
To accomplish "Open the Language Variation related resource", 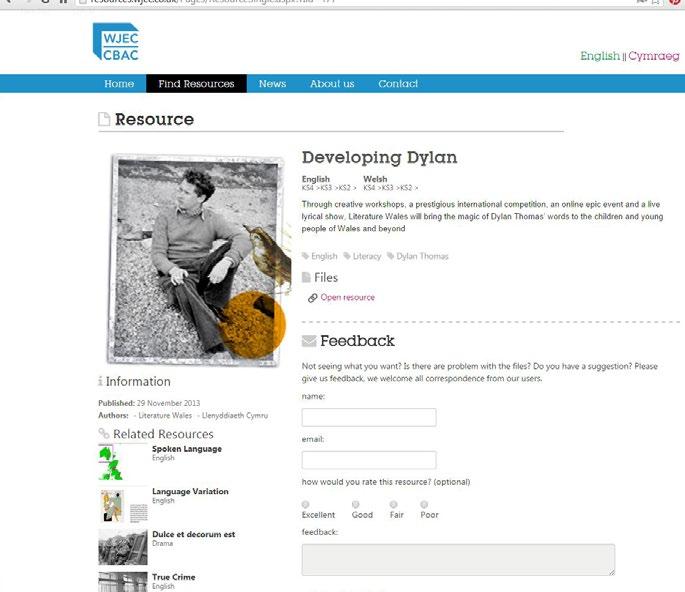I will coord(190,492).
